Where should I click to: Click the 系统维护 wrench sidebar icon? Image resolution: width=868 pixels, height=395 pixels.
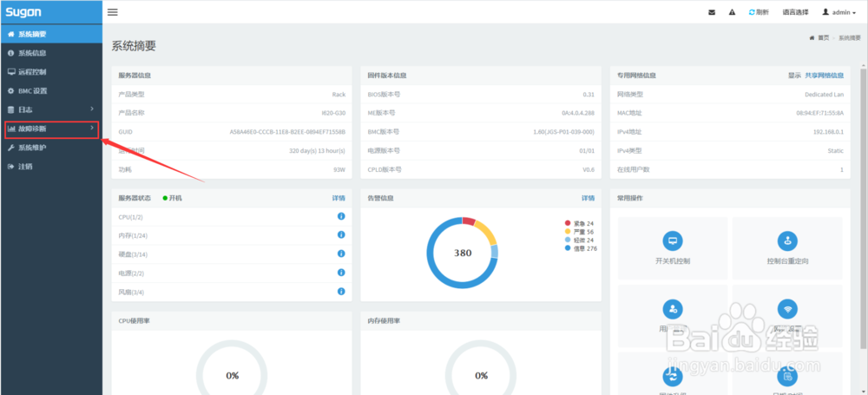pyautogui.click(x=10, y=148)
